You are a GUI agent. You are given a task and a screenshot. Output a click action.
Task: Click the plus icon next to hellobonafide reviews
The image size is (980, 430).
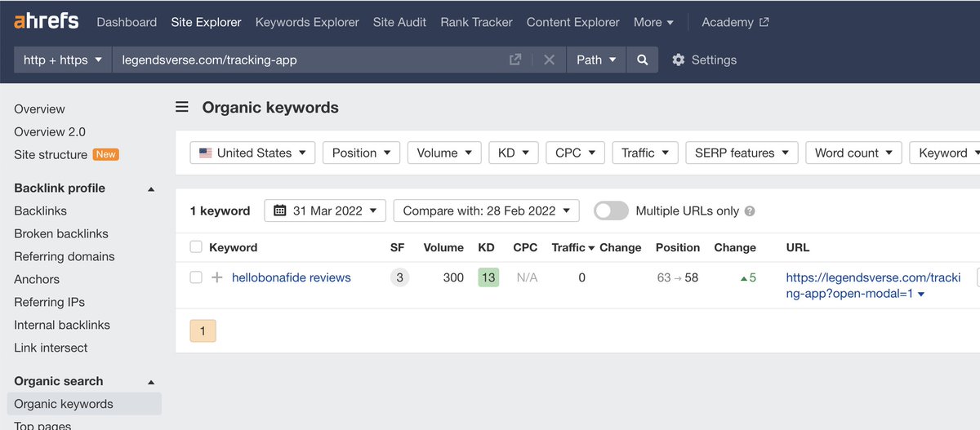pos(216,277)
